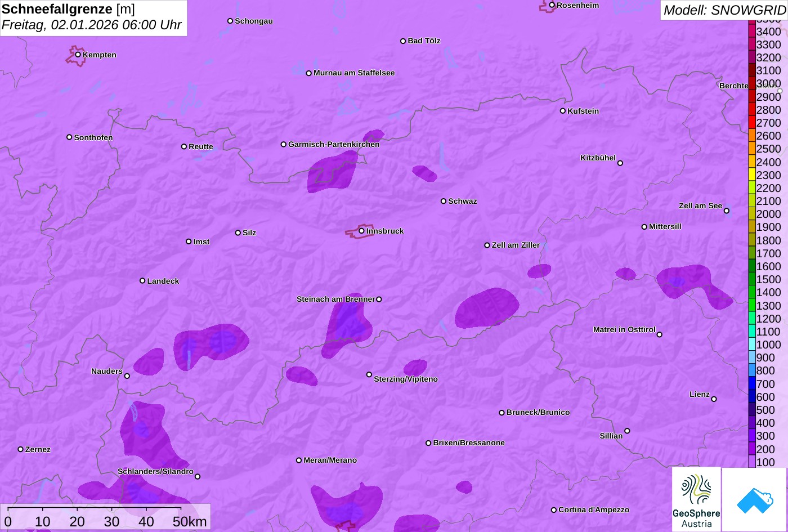Click the Reutte location dot
Image resolution: width=788 pixels, height=532 pixels.
click(x=184, y=146)
